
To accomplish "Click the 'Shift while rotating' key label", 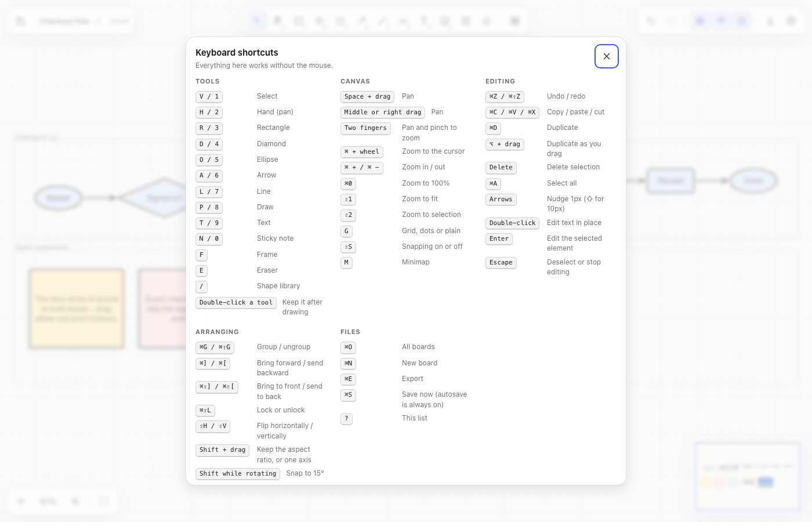I will [x=238, y=474].
